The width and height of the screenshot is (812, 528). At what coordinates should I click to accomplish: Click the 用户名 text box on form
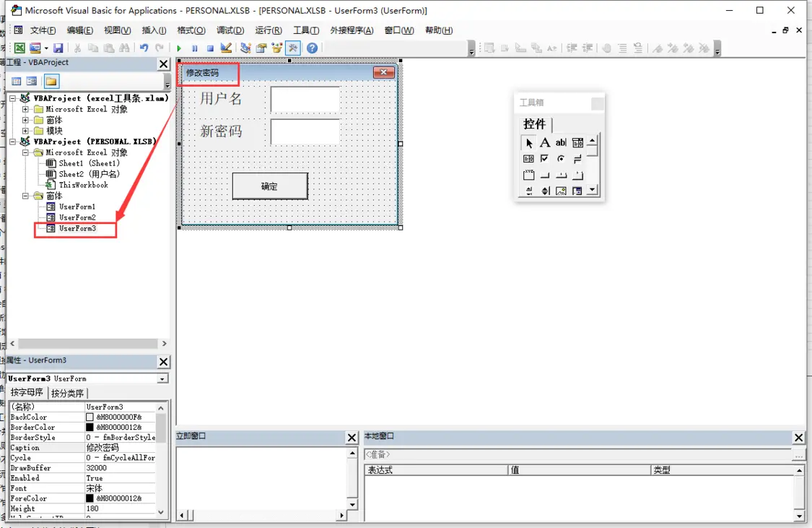[305, 100]
